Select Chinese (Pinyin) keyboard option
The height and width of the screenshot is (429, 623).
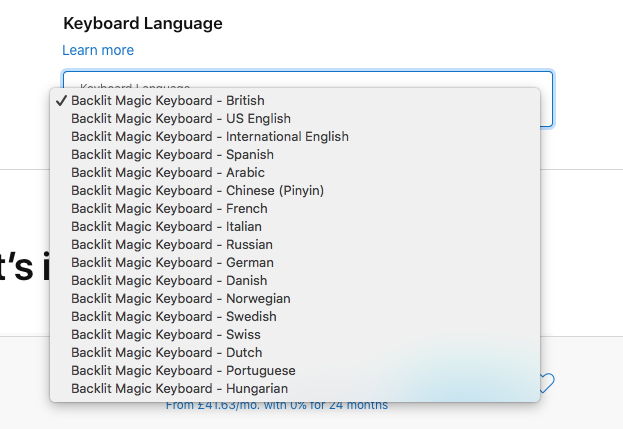tap(295, 191)
